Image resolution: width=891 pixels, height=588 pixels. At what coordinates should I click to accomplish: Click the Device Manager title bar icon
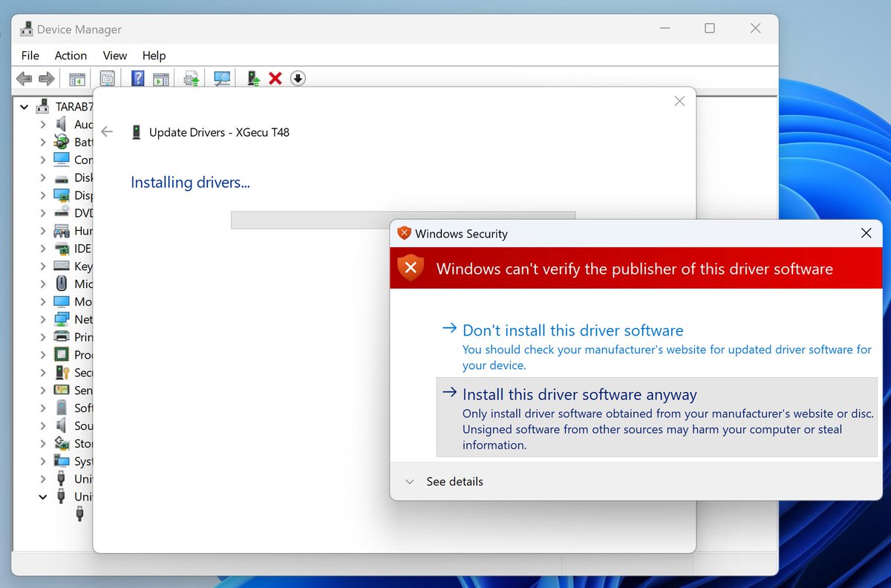(x=26, y=29)
